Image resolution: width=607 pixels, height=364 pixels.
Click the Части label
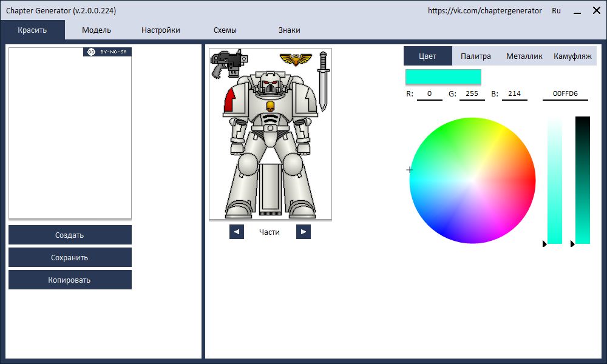(x=270, y=232)
